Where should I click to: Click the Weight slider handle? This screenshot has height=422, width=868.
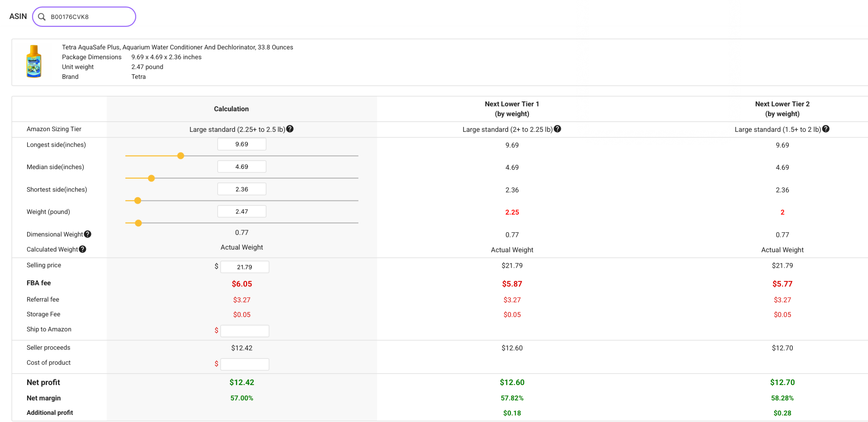138,223
